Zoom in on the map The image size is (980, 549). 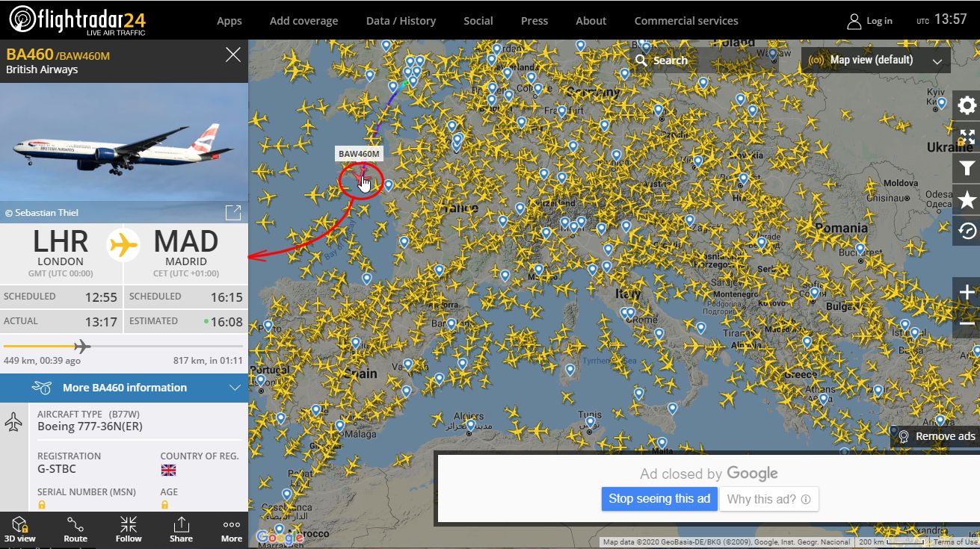click(x=967, y=293)
